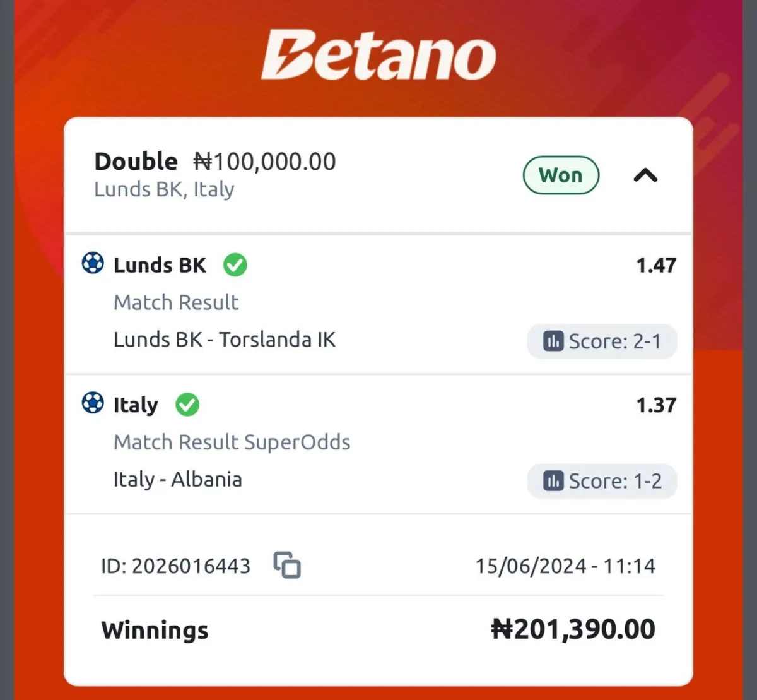The image size is (757, 700).
Task: Click green checkmark next to Italy
Action: tap(187, 405)
